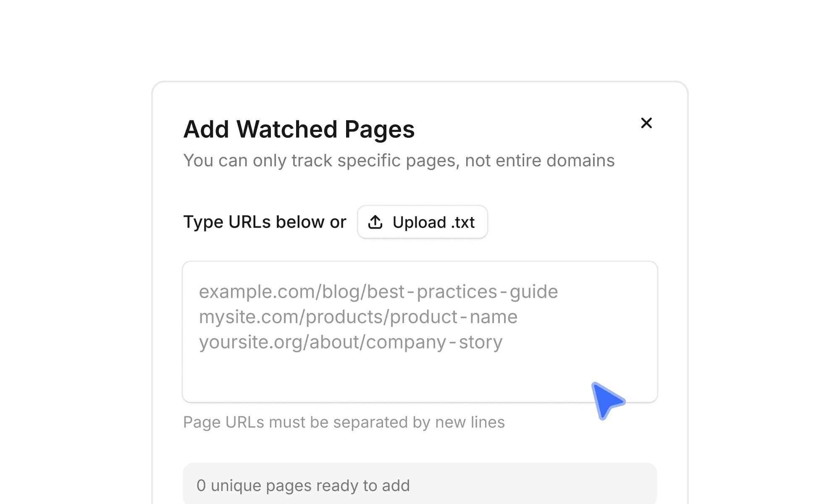Click the 'Add Watched Pages' title text
The image size is (840, 504).
click(x=299, y=129)
